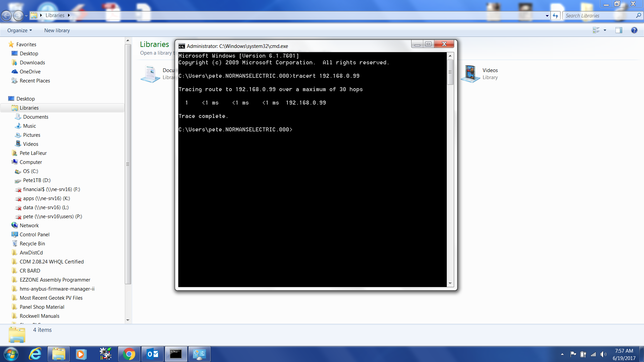Viewport: 644px width, 362px height.
Task: Open Windows Media Player from the taskbar
Action: tap(81, 354)
